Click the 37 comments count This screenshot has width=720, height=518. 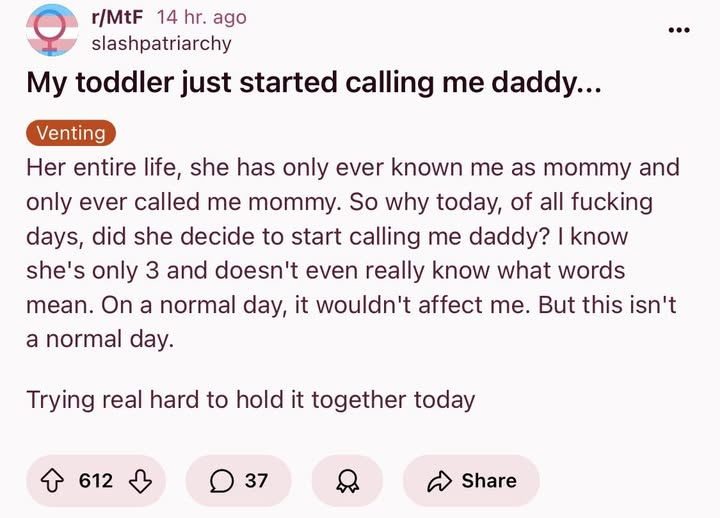tap(256, 481)
